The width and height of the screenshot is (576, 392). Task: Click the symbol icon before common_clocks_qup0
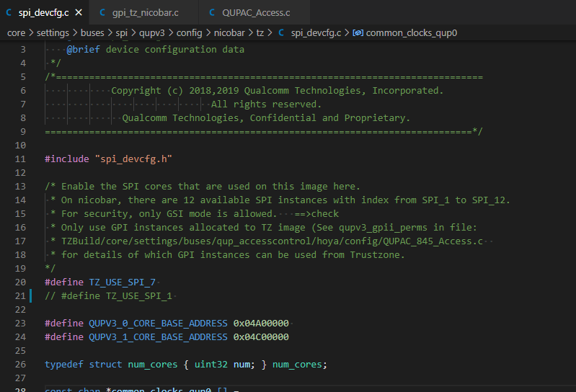358,33
